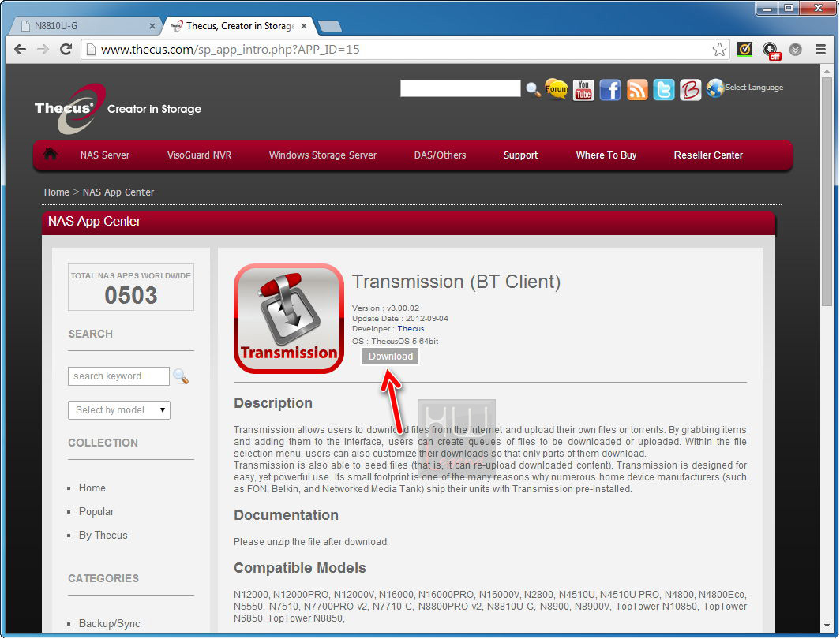Viewport: 840px width, 639px height.
Task: Open Home in the Collection list
Action: point(92,488)
